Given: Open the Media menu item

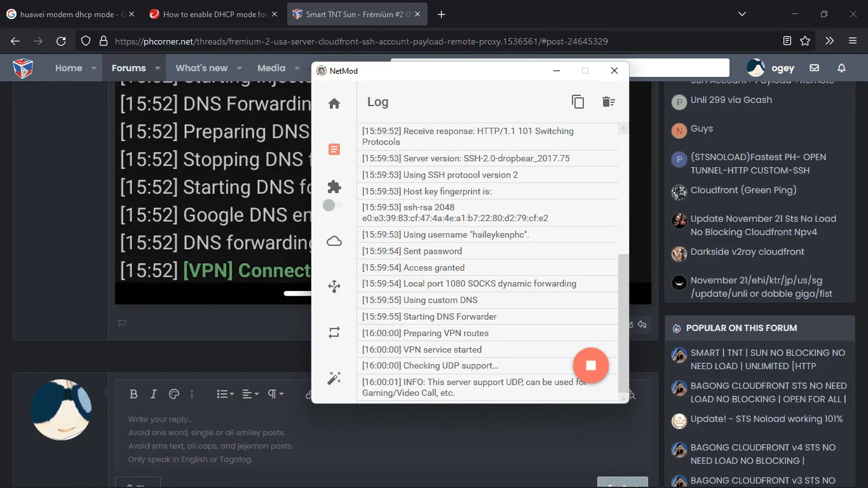Looking at the screenshot, I should point(271,68).
